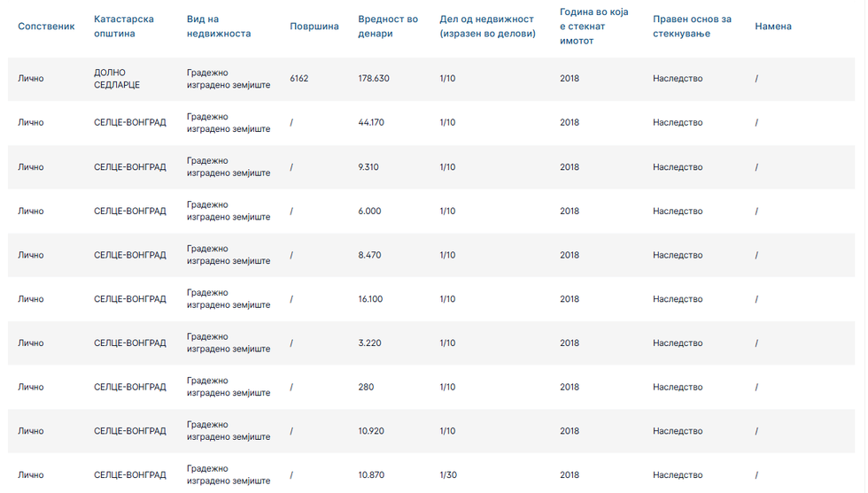
Task: Select the Вид на недвижноста column header
Action: 219,27
